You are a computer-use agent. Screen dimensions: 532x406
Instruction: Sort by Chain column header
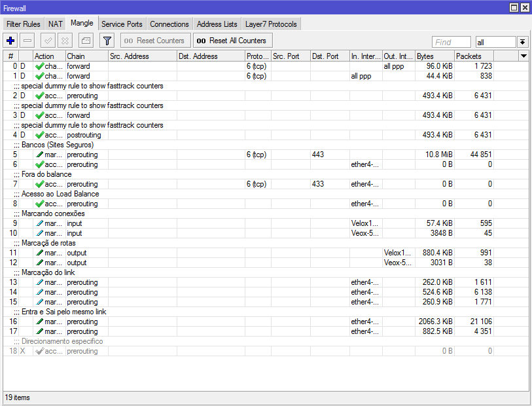click(87, 56)
